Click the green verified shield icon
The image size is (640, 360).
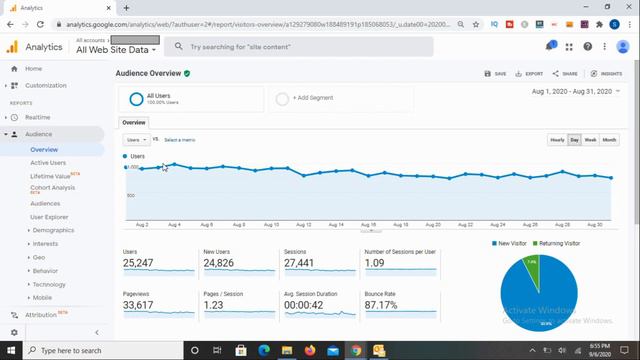point(187,73)
